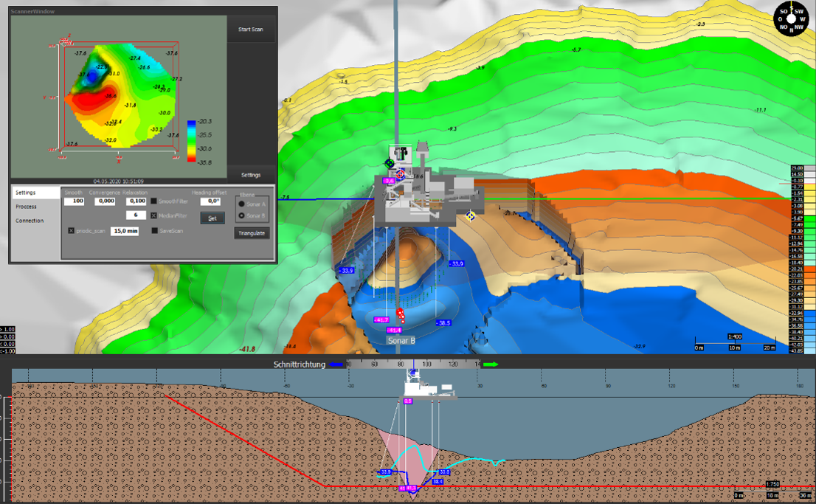Click the -43.85 legend value
The image size is (816, 504).
click(x=797, y=351)
